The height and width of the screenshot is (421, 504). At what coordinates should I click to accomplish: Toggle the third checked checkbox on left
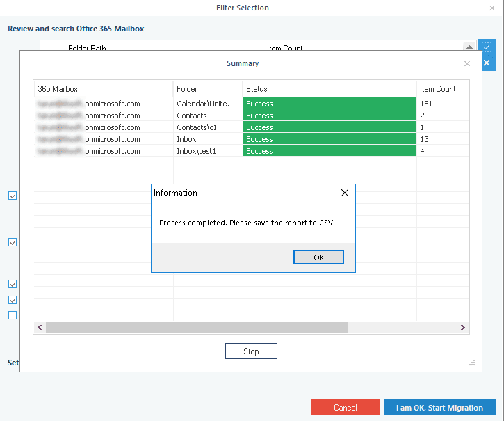pyautogui.click(x=13, y=284)
